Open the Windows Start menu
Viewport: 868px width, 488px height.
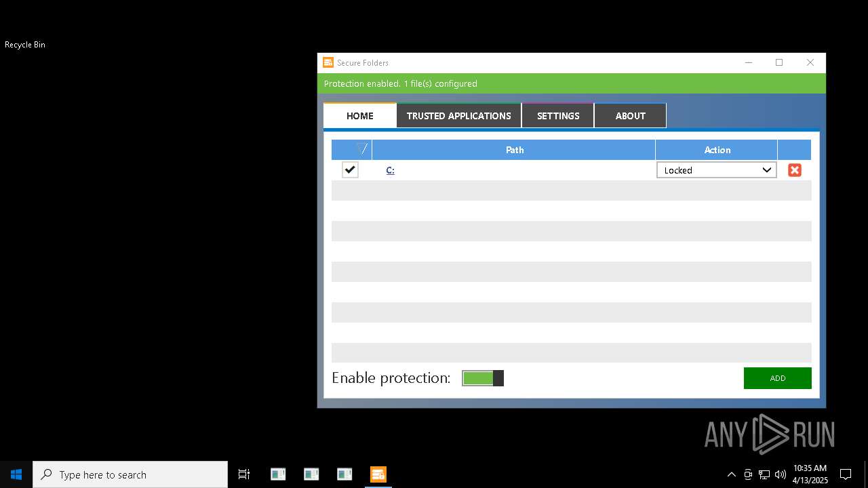tap(16, 474)
